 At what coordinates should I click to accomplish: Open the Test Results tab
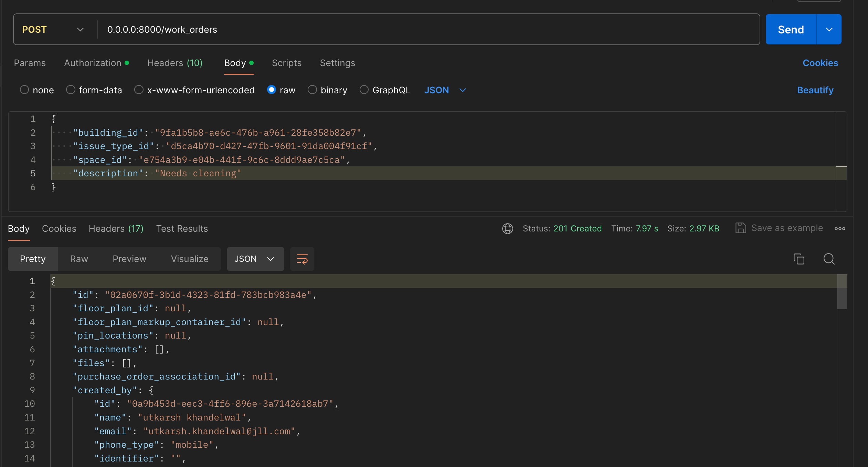182,229
